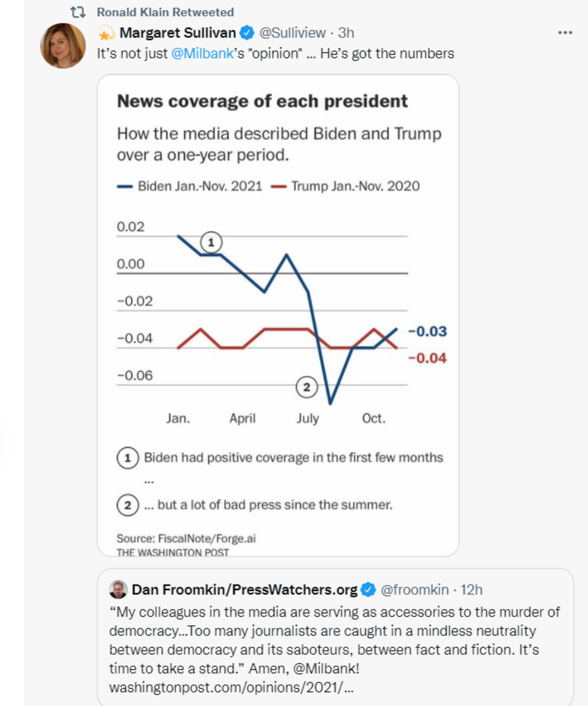Open the Margaret Sullivan profile name
This screenshot has height=706, width=588.
click(177, 33)
